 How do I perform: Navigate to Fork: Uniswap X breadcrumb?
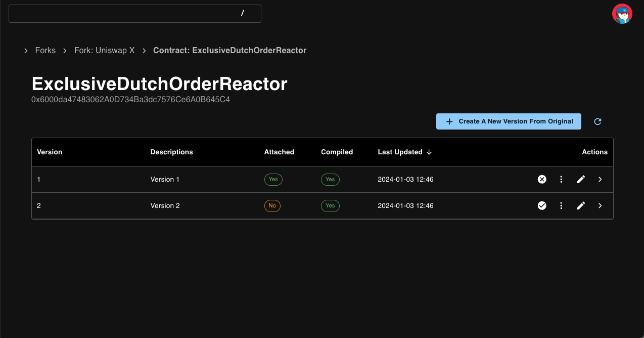click(x=105, y=51)
